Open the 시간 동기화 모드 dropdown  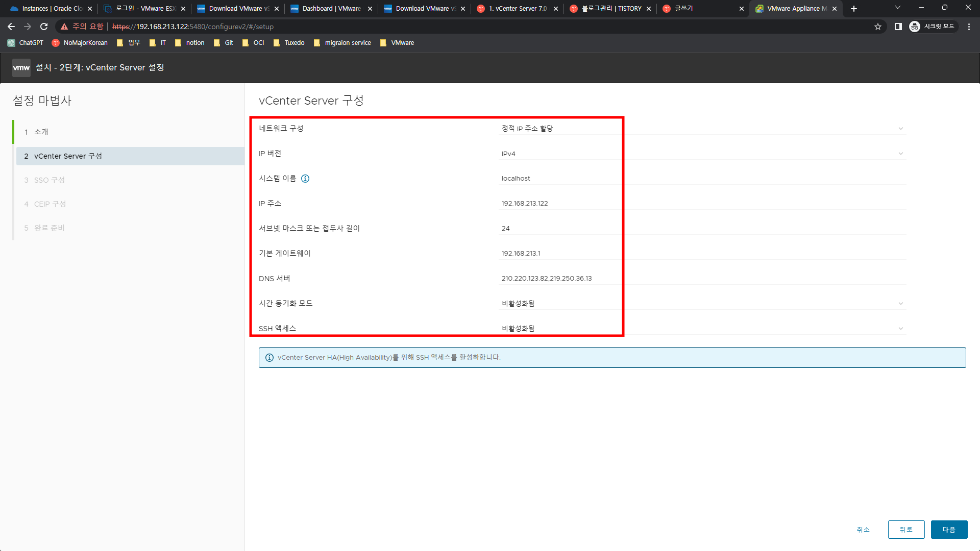coord(900,304)
